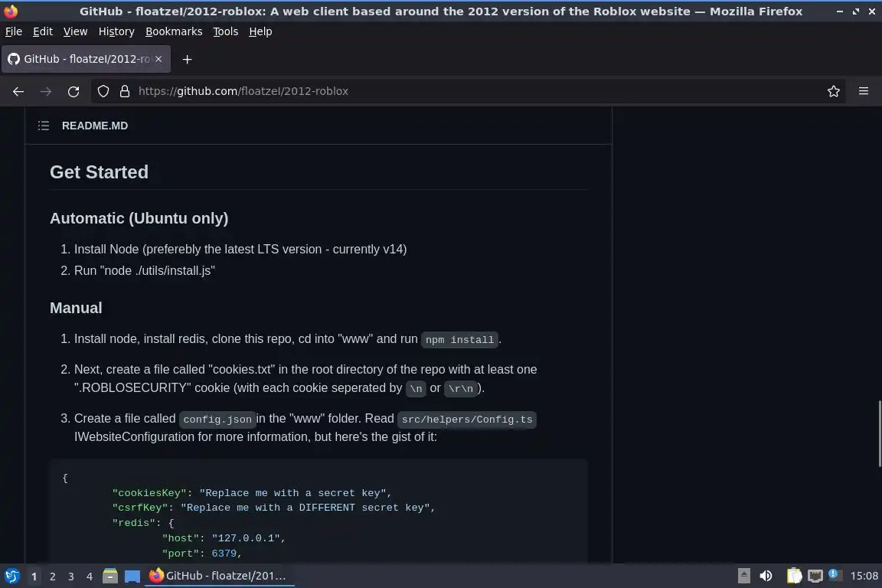Screen dimensions: 882x588
Task: Click the forward navigation arrow
Action: 46,91
